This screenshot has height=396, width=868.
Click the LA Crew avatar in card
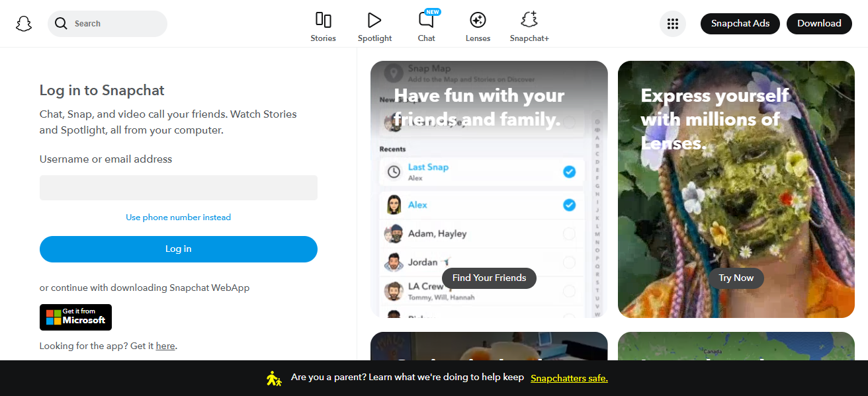[x=394, y=291]
